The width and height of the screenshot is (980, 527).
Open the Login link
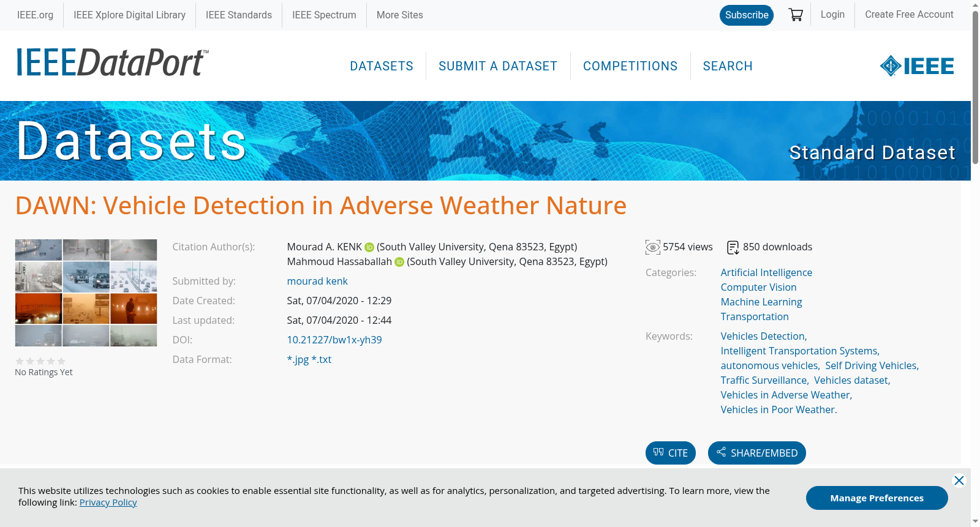(x=832, y=15)
